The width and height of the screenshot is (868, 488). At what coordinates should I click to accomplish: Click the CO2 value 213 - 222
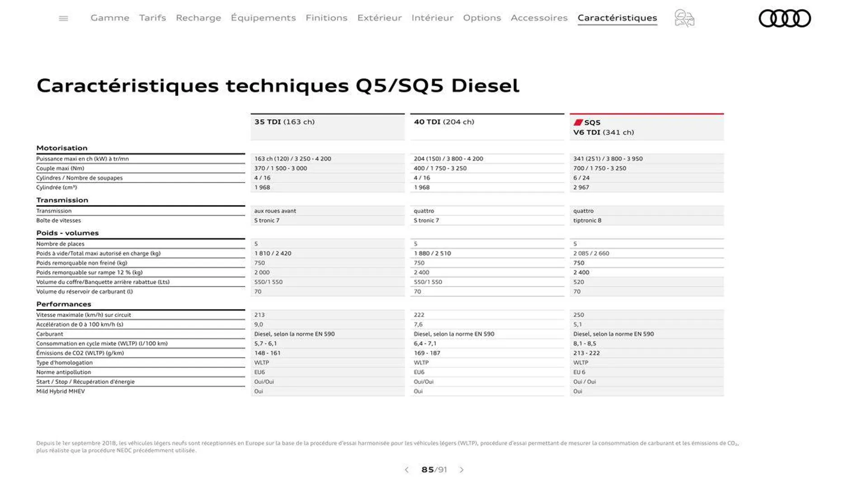click(x=586, y=353)
